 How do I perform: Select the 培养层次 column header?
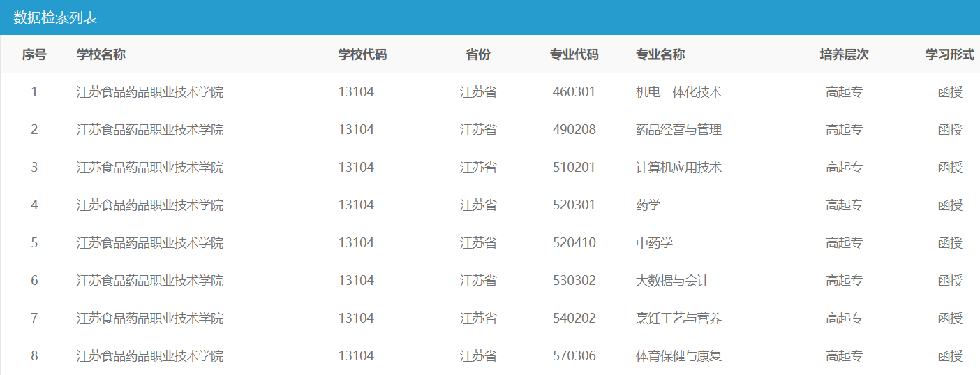tap(844, 54)
